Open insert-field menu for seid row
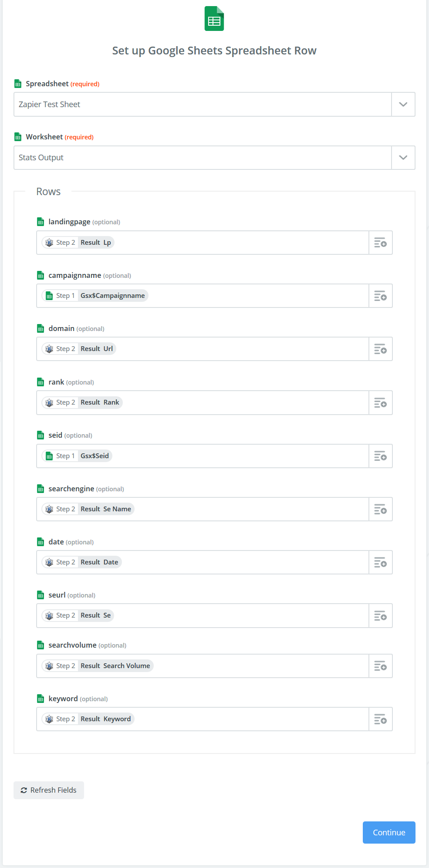This screenshot has width=429, height=868. coord(380,456)
